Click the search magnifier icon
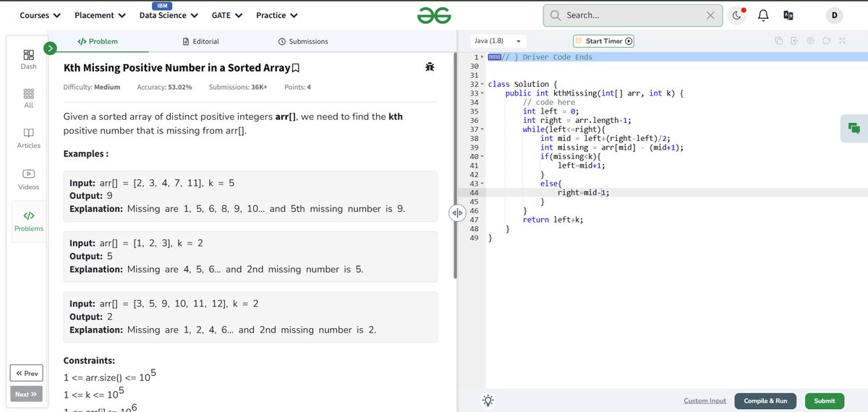This screenshot has width=868, height=412. pos(556,15)
